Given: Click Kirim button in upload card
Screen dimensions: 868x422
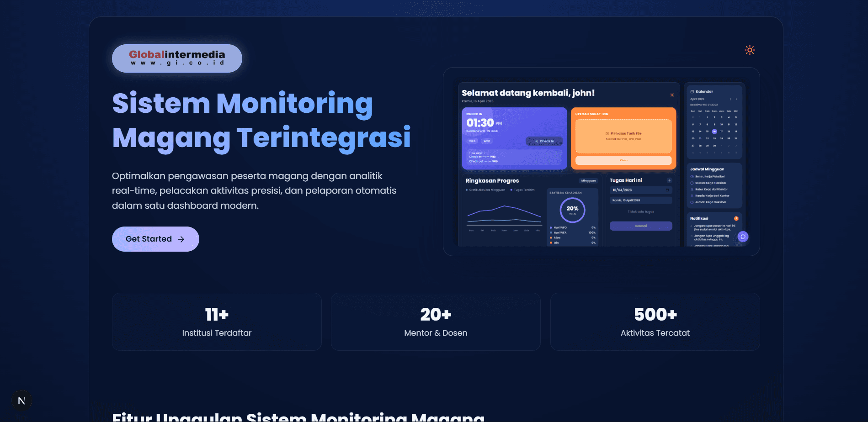Looking at the screenshot, I should pos(623,160).
